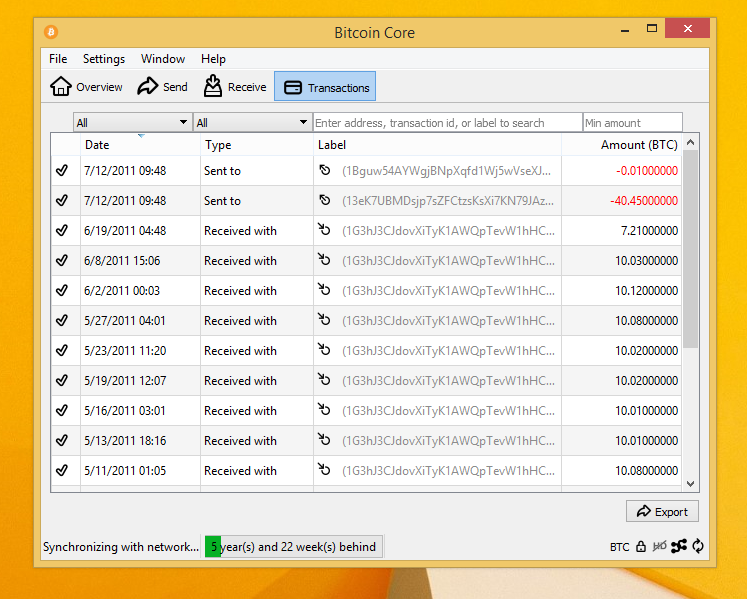Sort by the Type column header
This screenshot has height=599, width=747.
coord(257,145)
